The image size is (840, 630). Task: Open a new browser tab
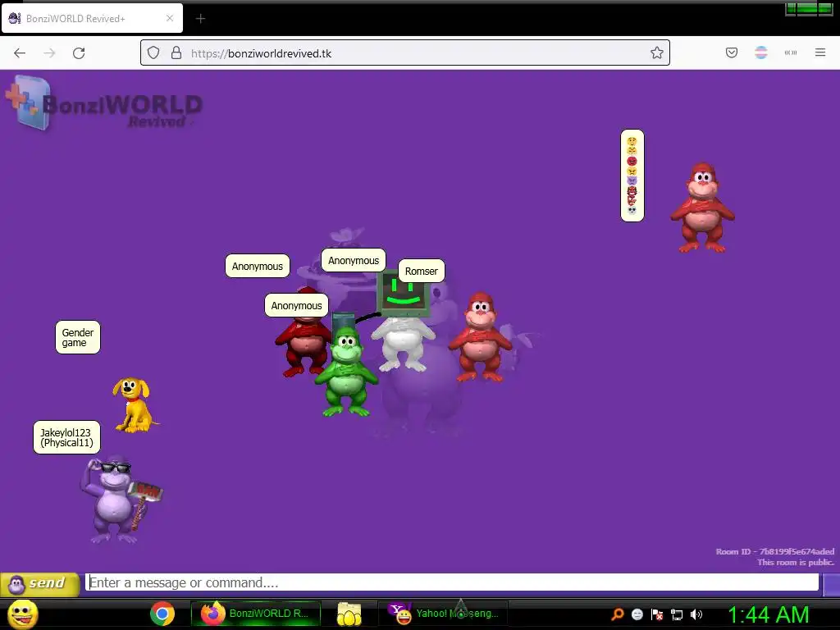[x=200, y=19]
